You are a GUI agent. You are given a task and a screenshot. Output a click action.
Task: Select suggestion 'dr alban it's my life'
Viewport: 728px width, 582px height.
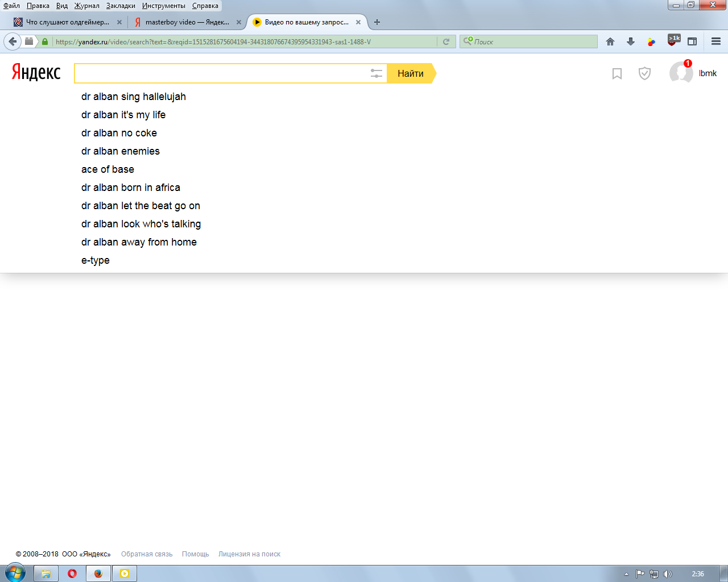coord(123,115)
